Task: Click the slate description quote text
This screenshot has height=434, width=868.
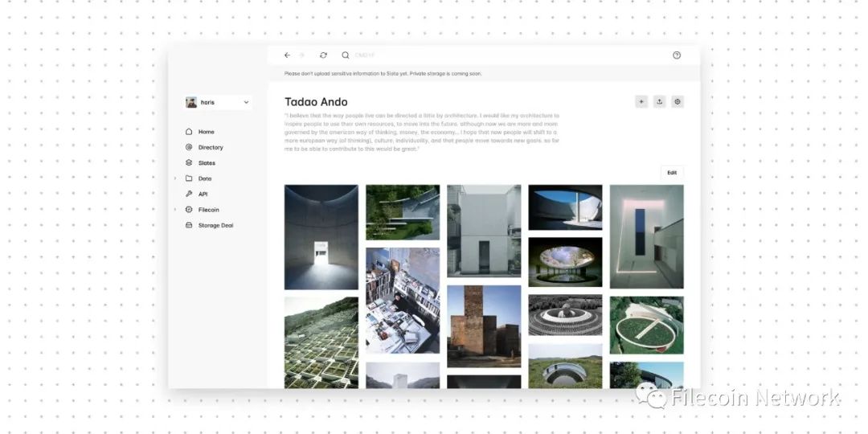Action: point(423,133)
